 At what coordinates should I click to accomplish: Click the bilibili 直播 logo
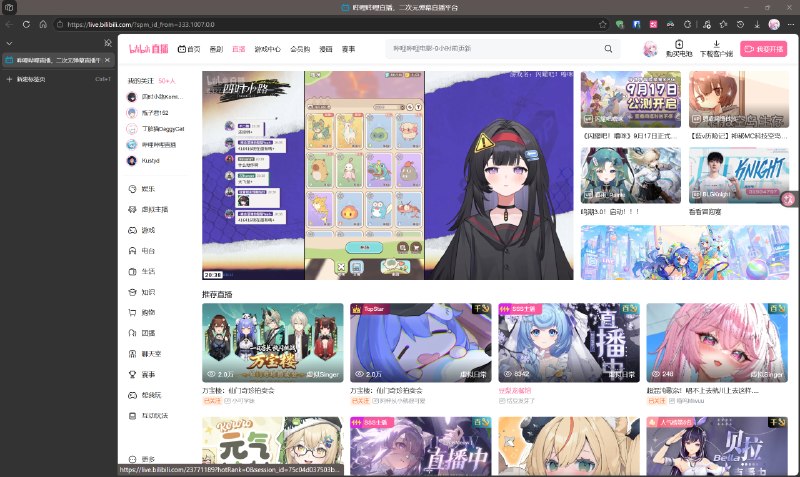[148, 49]
